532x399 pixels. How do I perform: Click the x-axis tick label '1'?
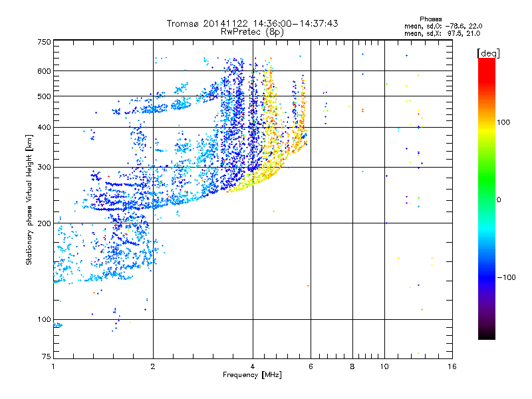[x=53, y=366]
